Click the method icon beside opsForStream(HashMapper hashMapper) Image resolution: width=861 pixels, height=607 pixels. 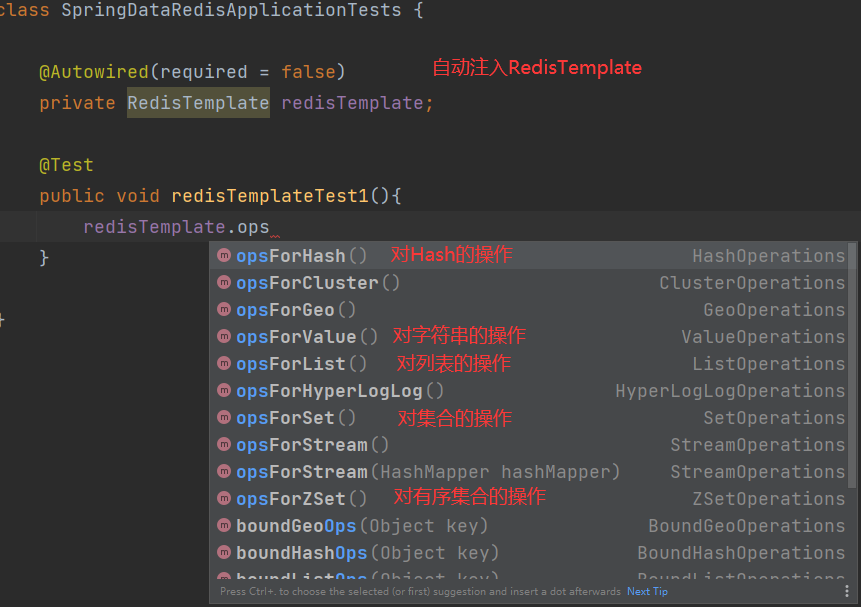[x=223, y=471]
